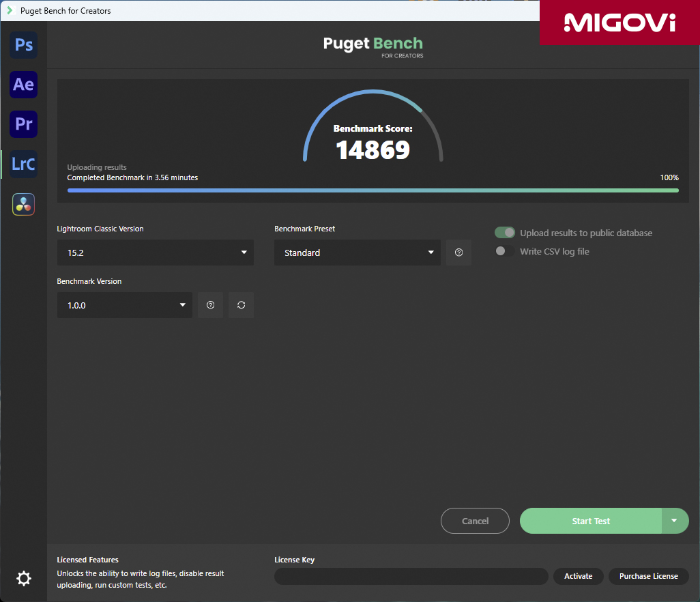Open the Start Test options arrow
Viewport: 700px width, 602px height.
674,521
